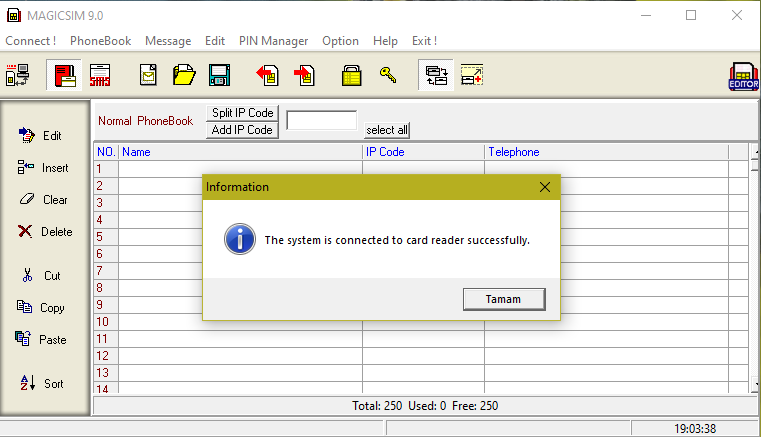761x437 pixels.
Task: Click the yellow open folder icon
Action: pos(184,75)
